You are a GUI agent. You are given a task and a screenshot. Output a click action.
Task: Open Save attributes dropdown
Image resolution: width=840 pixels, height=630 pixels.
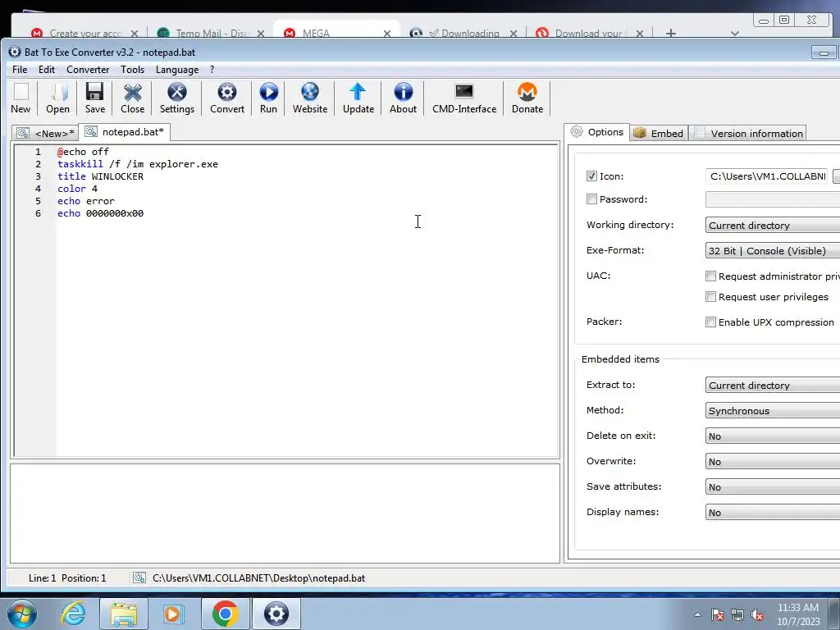[x=773, y=487]
